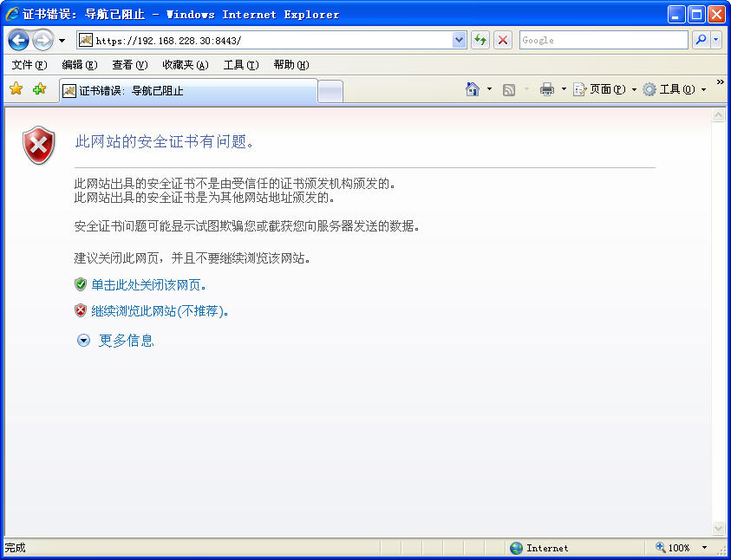731x560 pixels.
Task: Click the magnifier Search button
Action: click(x=701, y=41)
